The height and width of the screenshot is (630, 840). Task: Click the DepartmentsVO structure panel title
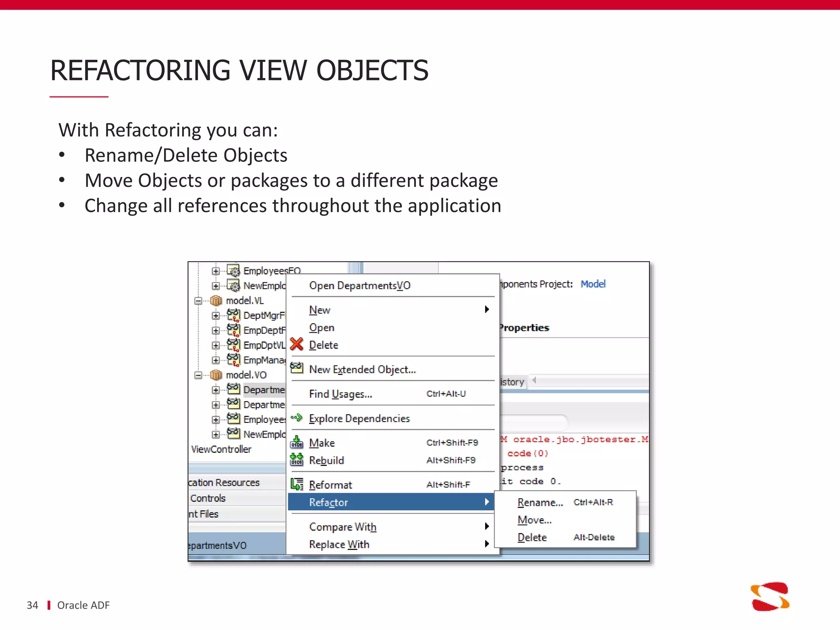(217, 546)
